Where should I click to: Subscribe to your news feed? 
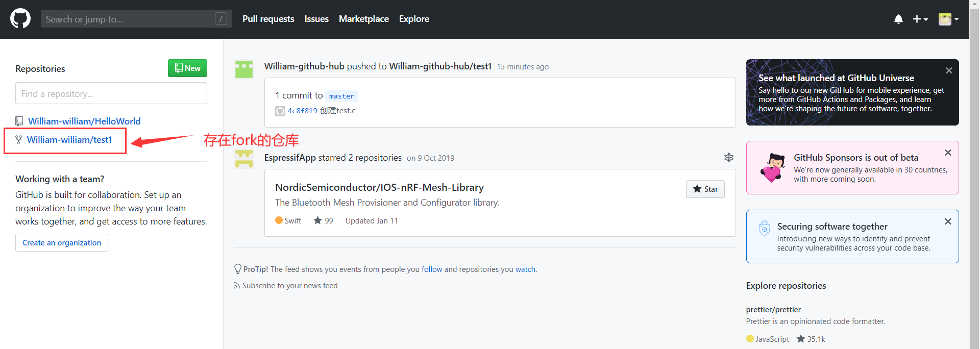[x=290, y=286]
